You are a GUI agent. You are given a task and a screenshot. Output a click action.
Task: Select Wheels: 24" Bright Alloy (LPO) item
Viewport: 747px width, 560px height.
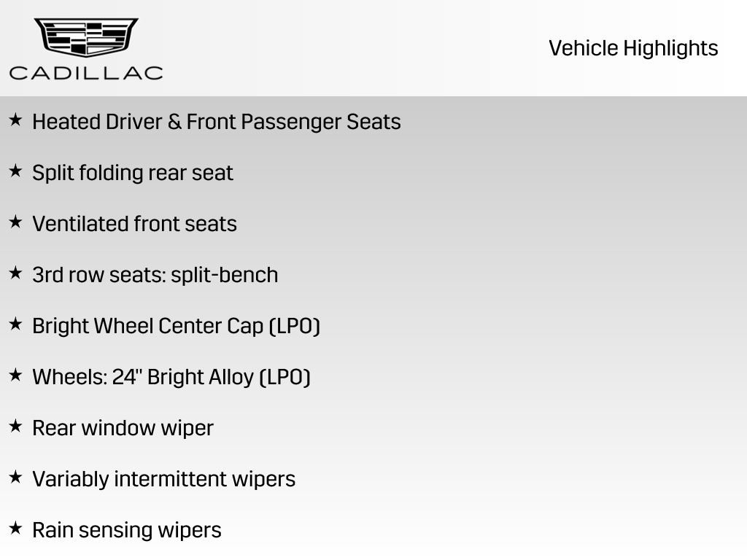(x=171, y=377)
